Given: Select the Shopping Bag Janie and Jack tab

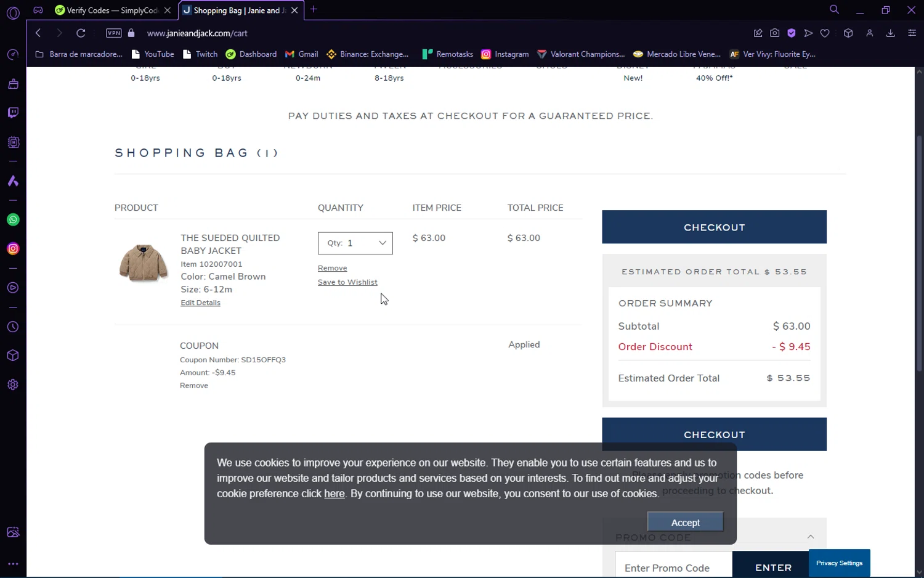Looking at the screenshot, I should 234,10.
